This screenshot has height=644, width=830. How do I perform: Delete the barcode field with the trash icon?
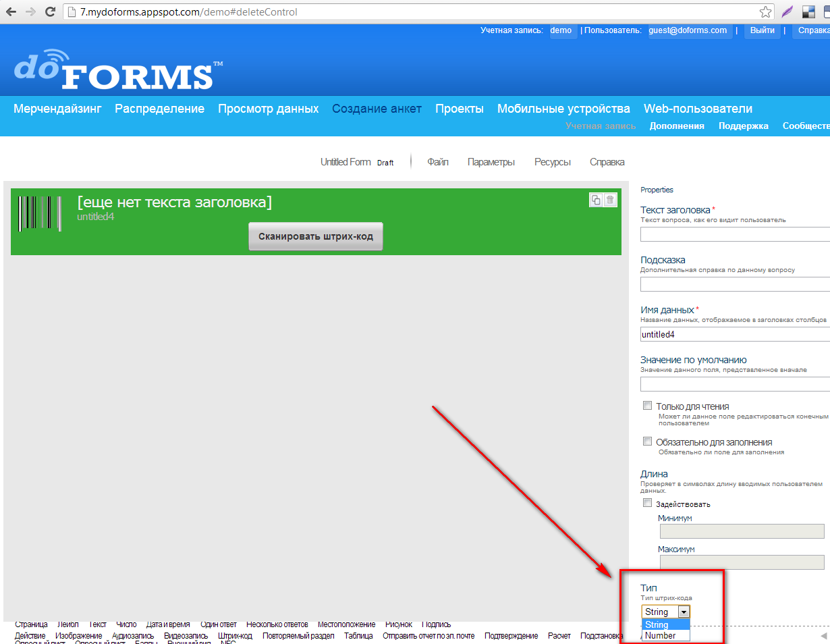[610, 200]
